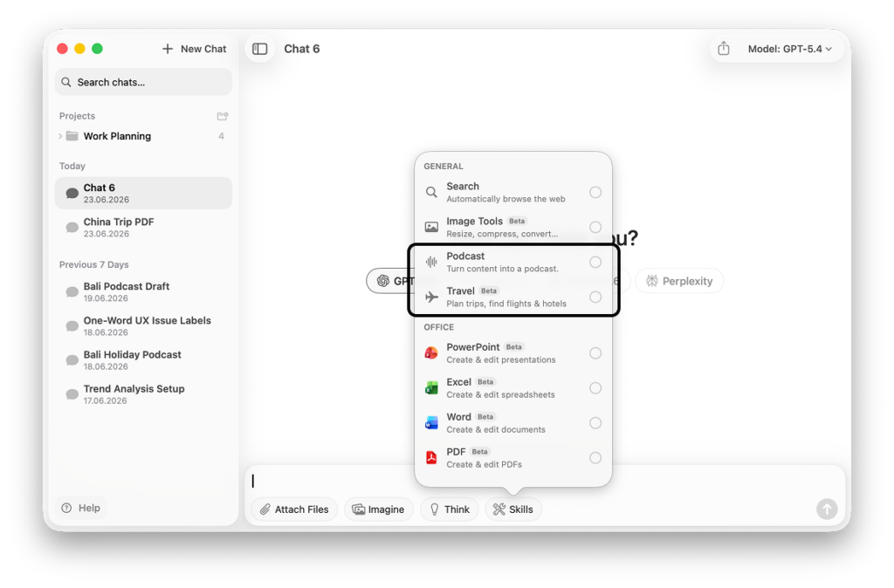Enable the Excel skill radio button
The height and width of the screenshot is (588, 894).
(595, 388)
